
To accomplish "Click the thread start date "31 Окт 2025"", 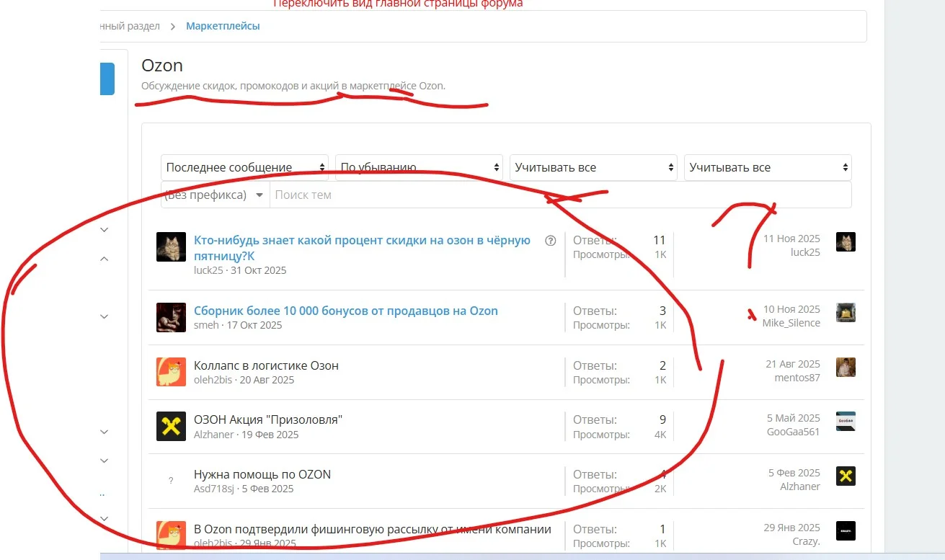I will (258, 270).
